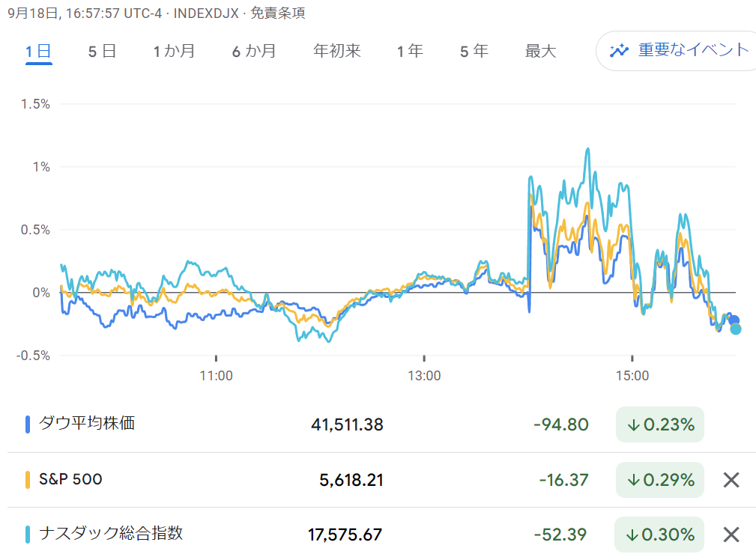The width and height of the screenshot is (756, 560).
Task: Select the 1日 time range tab
Action: 38,51
